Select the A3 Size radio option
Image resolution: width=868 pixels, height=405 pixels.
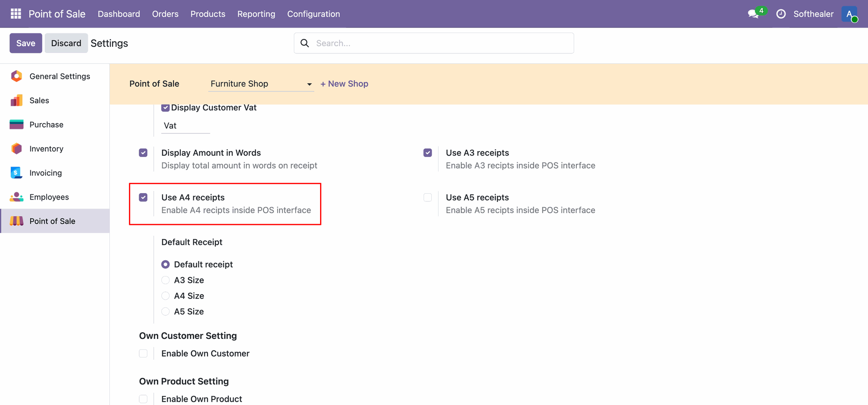pyautogui.click(x=165, y=280)
